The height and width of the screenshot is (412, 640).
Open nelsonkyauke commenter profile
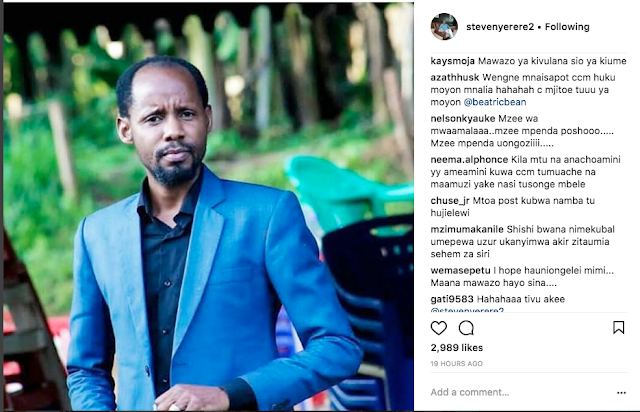click(456, 119)
